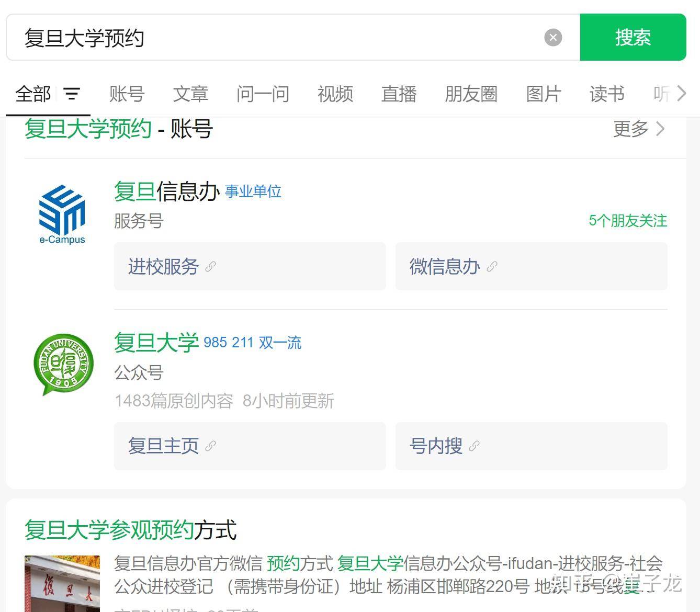Click the 事业单位 tag
This screenshot has width=700, height=612.
point(253,191)
